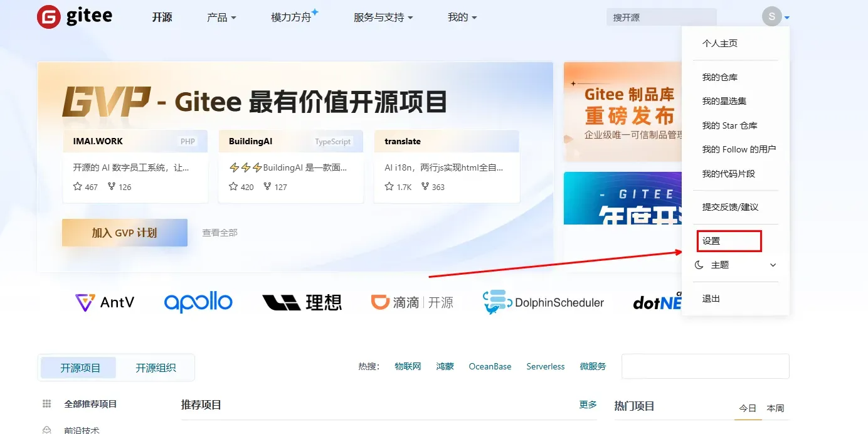Click the caret arrow beside the avatar
Image resolution: width=868 pixels, height=434 pixels.
click(x=786, y=18)
